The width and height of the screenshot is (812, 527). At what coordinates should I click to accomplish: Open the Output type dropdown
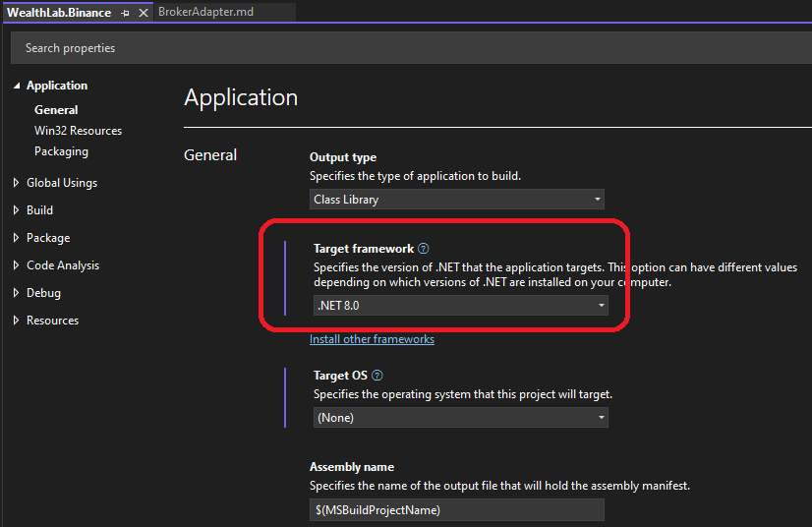tap(457, 200)
